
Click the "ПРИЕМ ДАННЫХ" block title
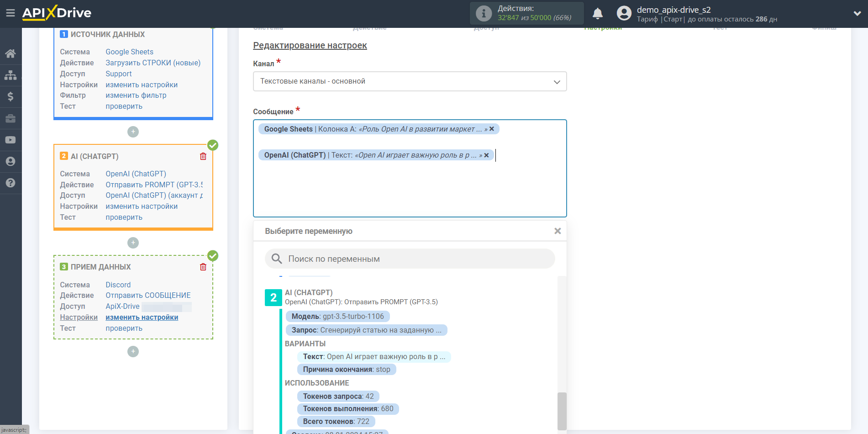100,267
